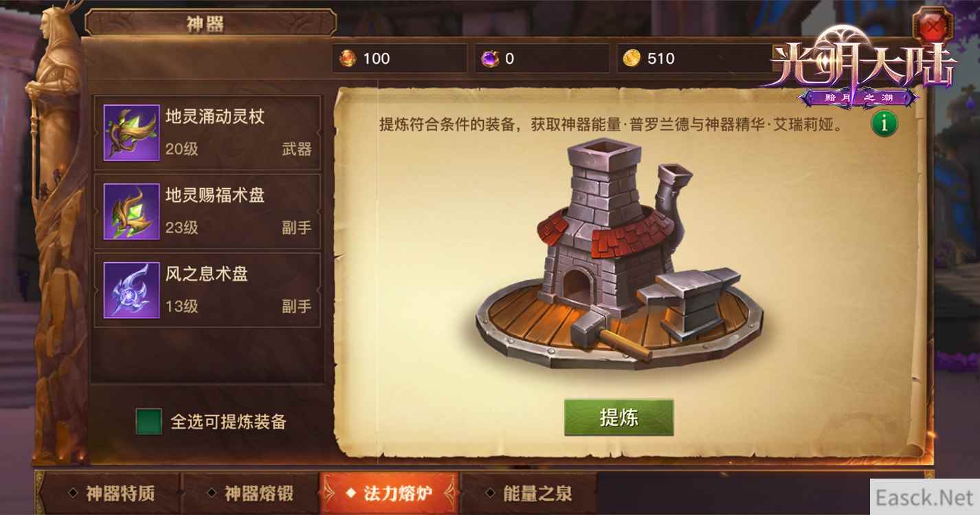Click the gold coin currency icon
Screen dimensions: 980x515
pyautogui.click(x=632, y=58)
